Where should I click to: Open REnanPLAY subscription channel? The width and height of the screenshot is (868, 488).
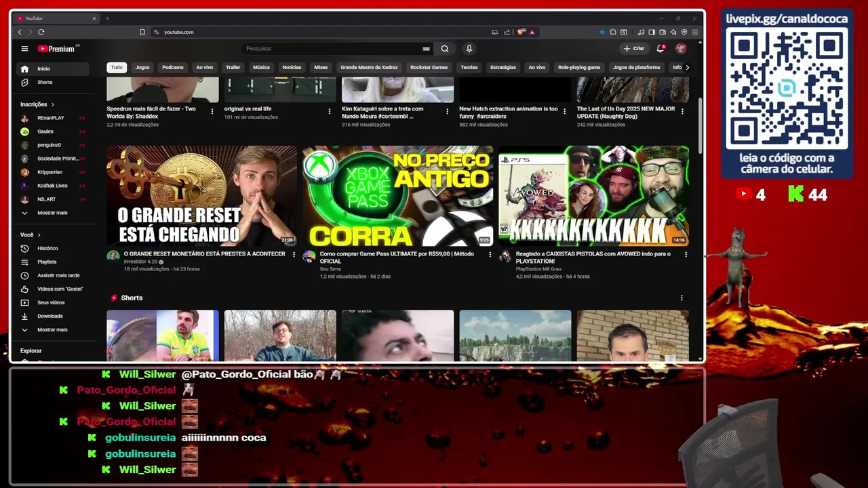[53, 118]
